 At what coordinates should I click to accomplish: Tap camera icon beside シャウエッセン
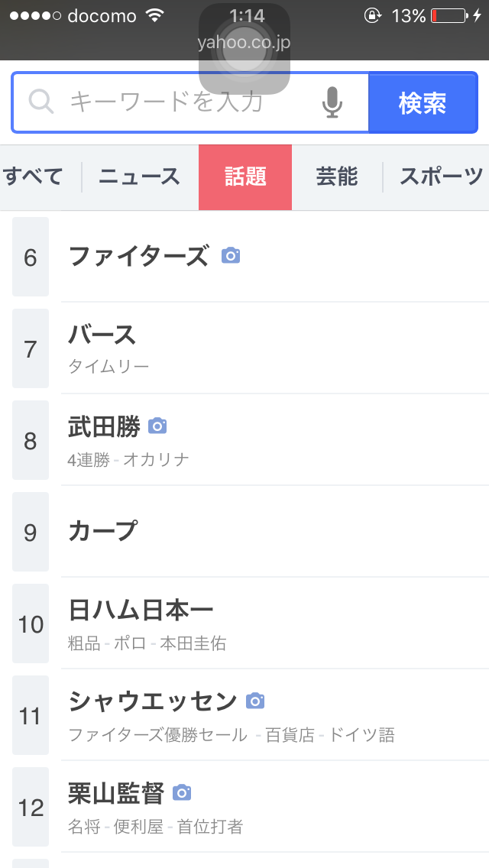pos(255,700)
